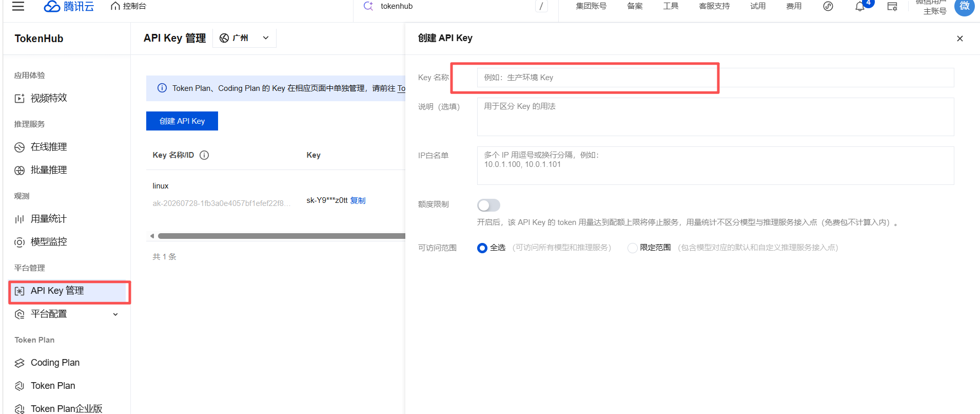Focus the tokenhub search box
The height and width of the screenshot is (414, 980).
(x=457, y=6)
